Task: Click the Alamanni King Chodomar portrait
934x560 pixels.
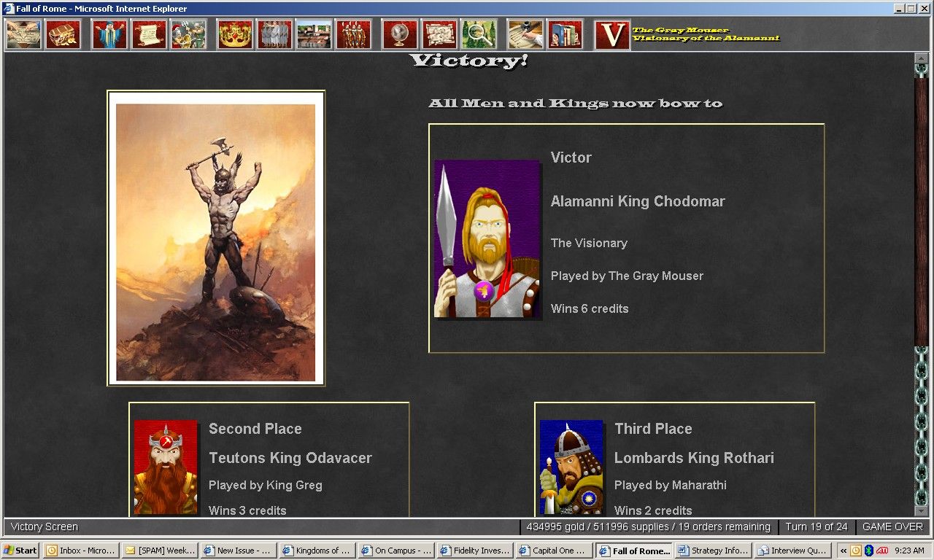Action: point(487,239)
